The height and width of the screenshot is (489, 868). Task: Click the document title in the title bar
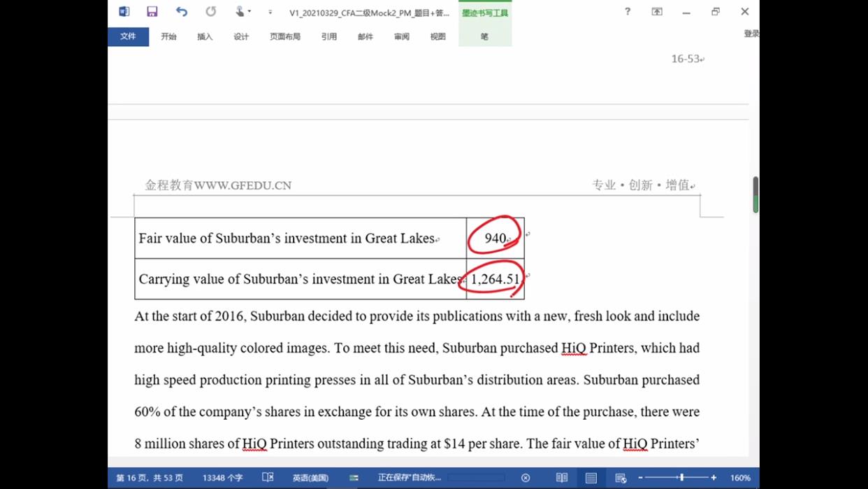click(x=370, y=13)
